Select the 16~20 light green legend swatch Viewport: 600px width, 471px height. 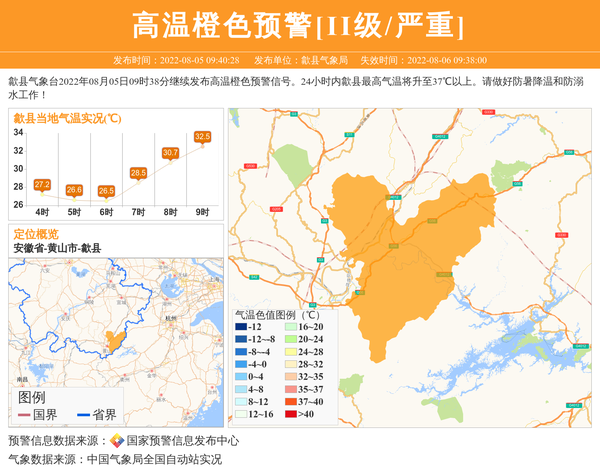pyautogui.click(x=288, y=327)
